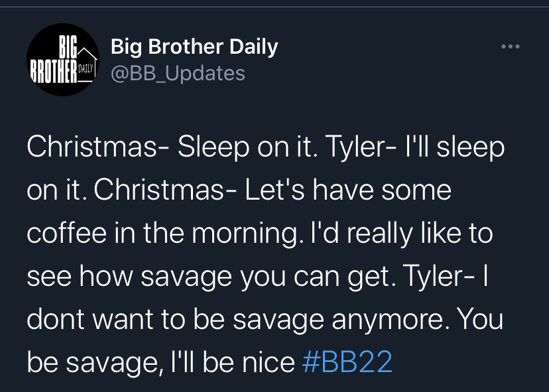The width and height of the screenshot is (549, 392).
Task: Click the Big Brother Daily profile avatar
Action: click(x=63, y=60)
